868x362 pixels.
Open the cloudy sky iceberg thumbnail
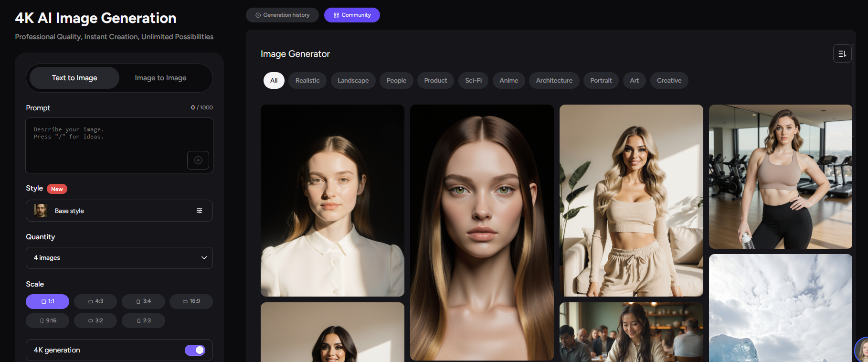[x=780, y=308]
